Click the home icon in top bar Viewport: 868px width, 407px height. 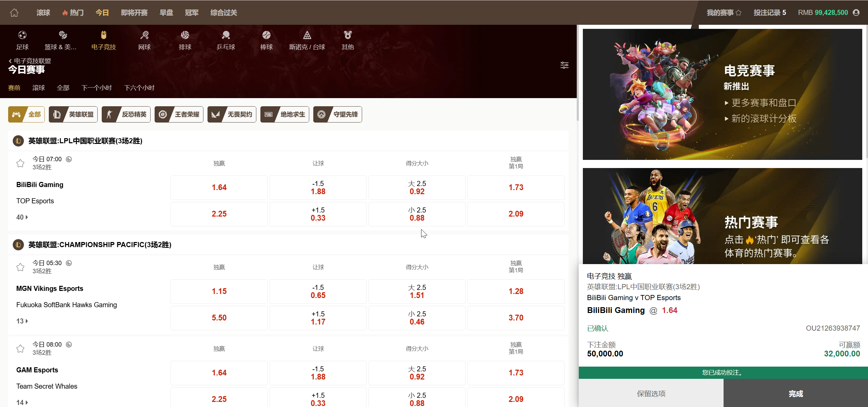(x=14, y=13)
